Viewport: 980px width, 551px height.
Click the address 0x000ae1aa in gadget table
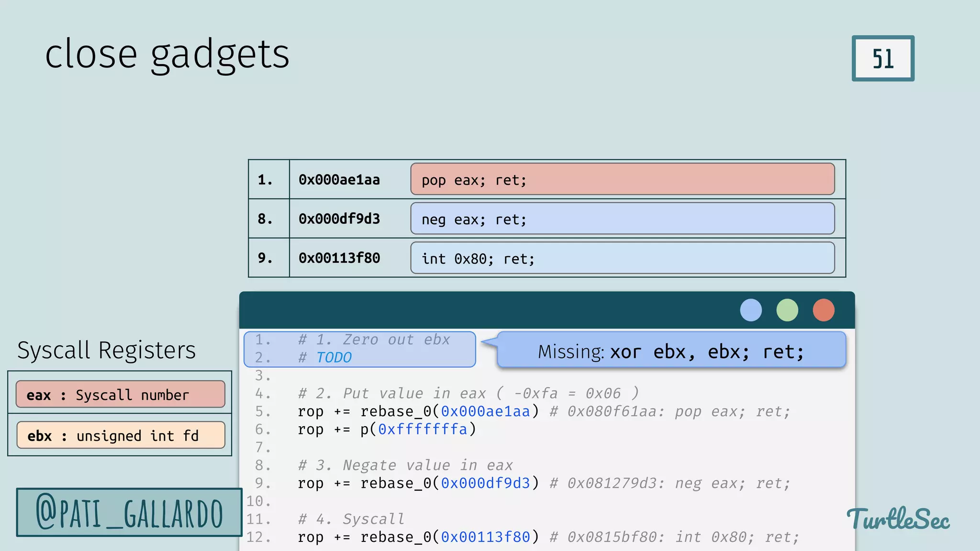click(339, 180)
